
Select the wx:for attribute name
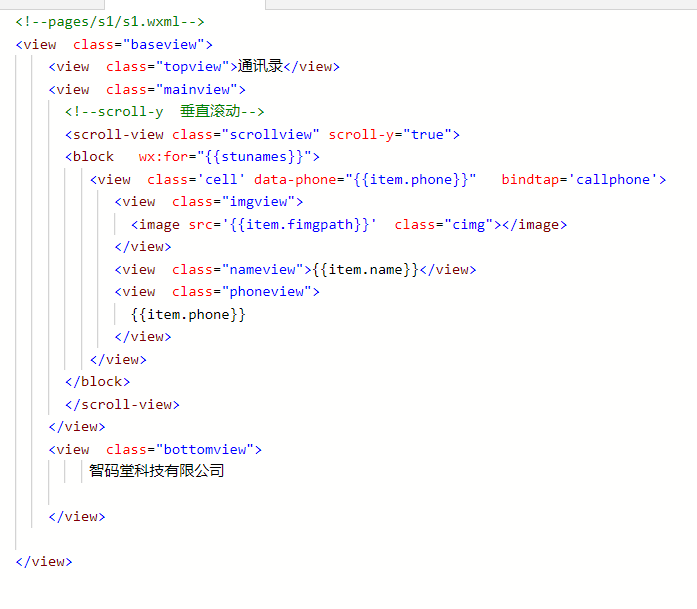pos(163,156)
